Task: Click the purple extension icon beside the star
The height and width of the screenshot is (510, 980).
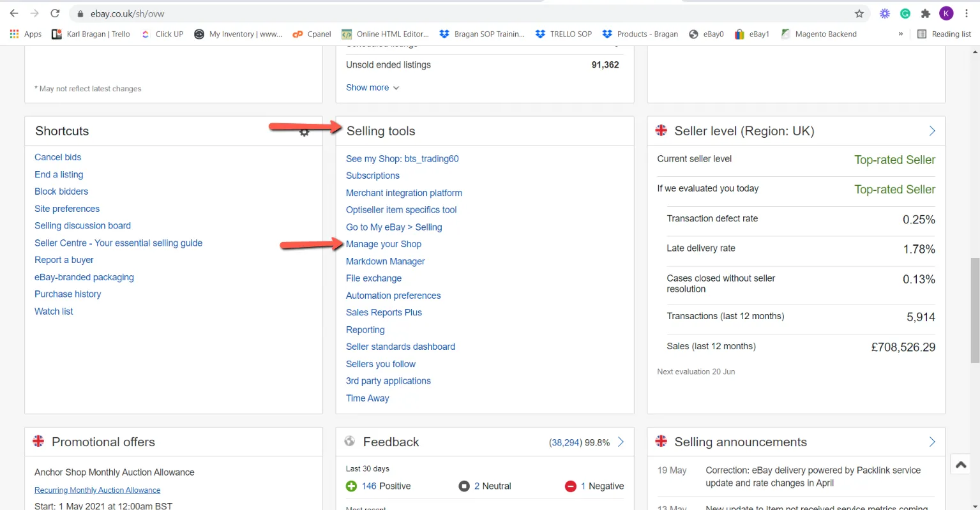Action: pyautogui.click(x=885, y=13)
